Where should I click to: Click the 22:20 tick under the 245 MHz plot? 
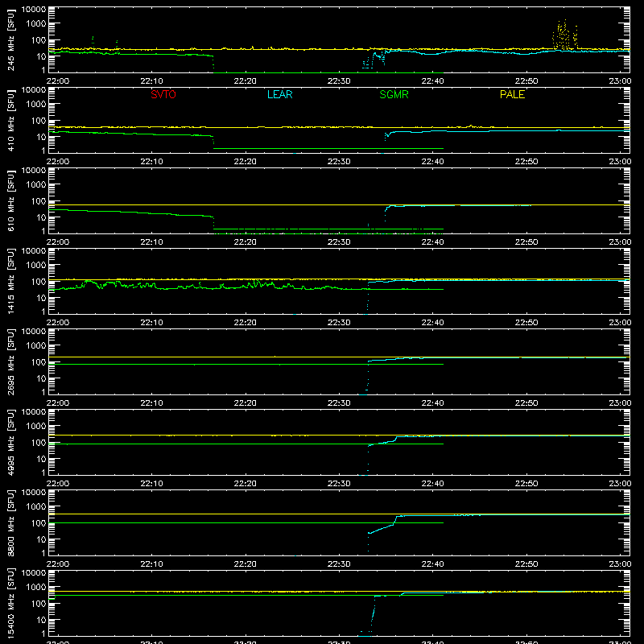[246, 81]
